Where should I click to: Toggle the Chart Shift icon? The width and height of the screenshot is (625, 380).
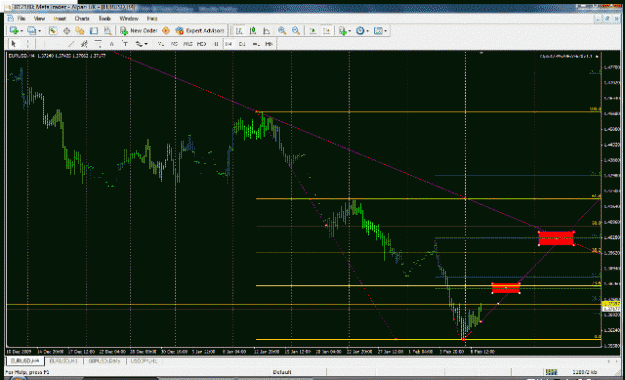click(x=327, y=30)
